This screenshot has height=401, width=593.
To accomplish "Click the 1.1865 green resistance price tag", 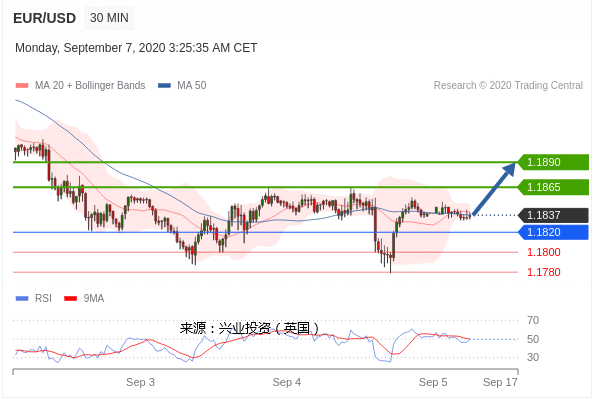I will [x=553, y=187].
